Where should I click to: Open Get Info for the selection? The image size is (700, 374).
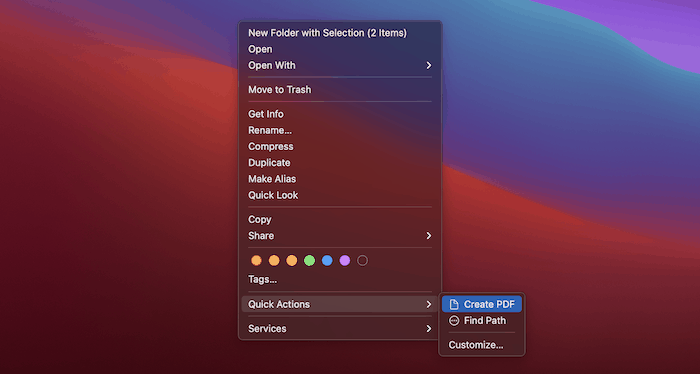click(x=266, y=114)
